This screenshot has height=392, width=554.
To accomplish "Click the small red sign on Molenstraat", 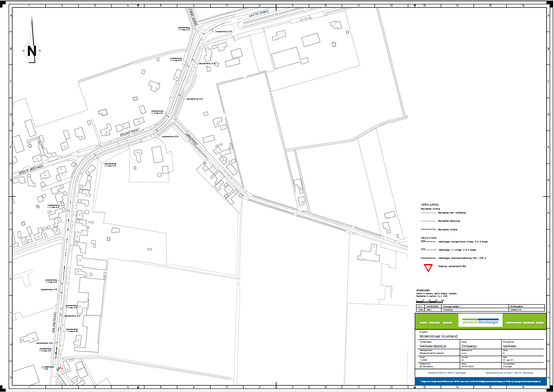I will click(x=63, y=368).
